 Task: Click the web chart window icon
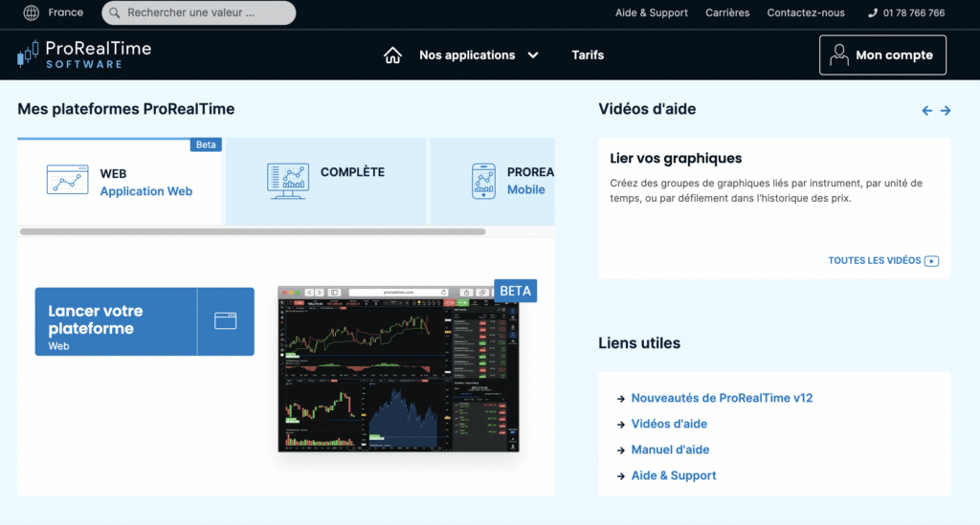tap(68, 180)
